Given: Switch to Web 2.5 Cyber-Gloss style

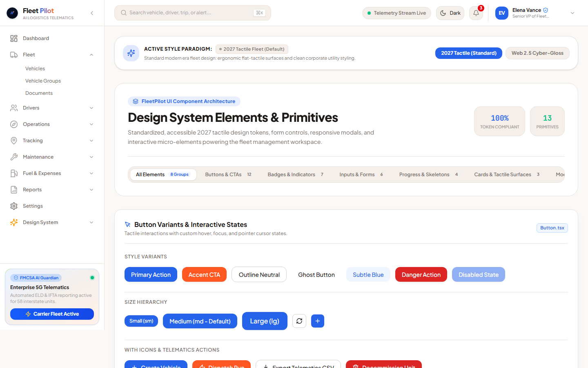Looking at the screenshot, I should [537, 53].
